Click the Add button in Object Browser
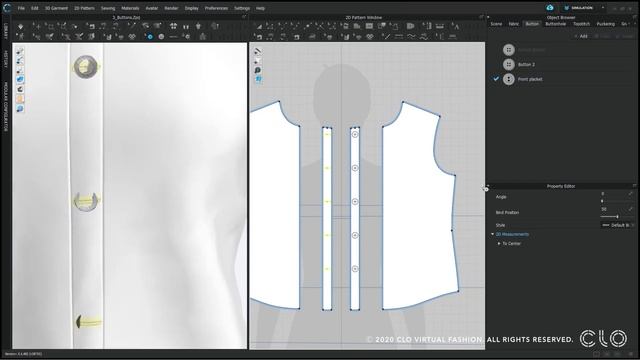 pyautogui.click(x=581, y=36)
